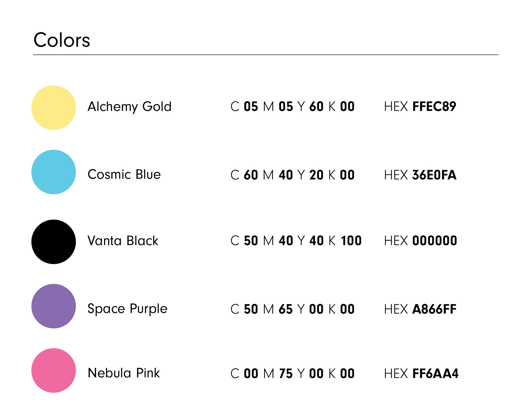Click the Cosmic Blue label text

pyautogui.click(x=124, y=174)
